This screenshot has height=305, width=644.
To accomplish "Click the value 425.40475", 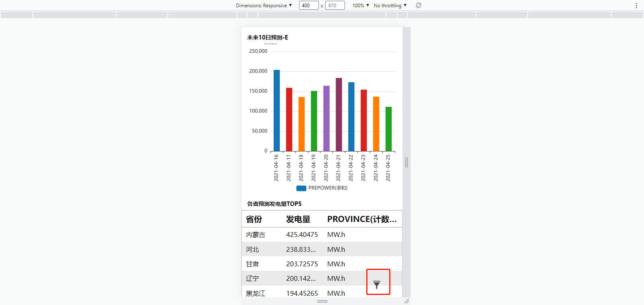I will [302, 234].
